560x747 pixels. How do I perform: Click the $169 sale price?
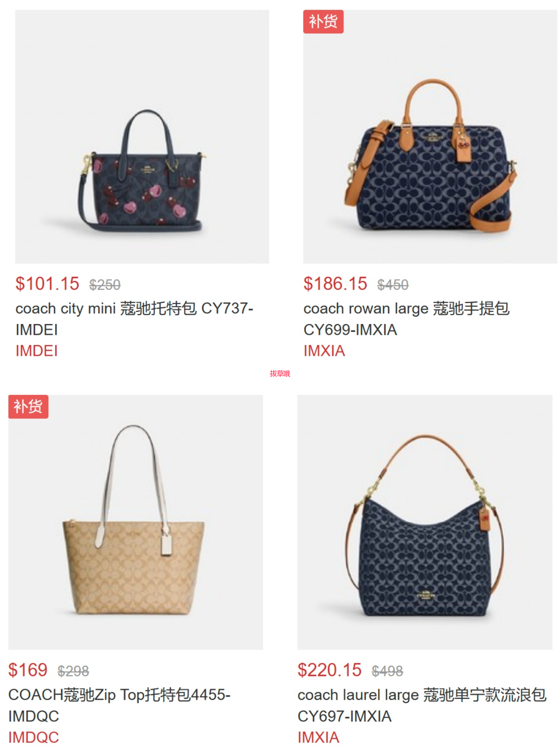pyautogui.click(x=28, y=670)
